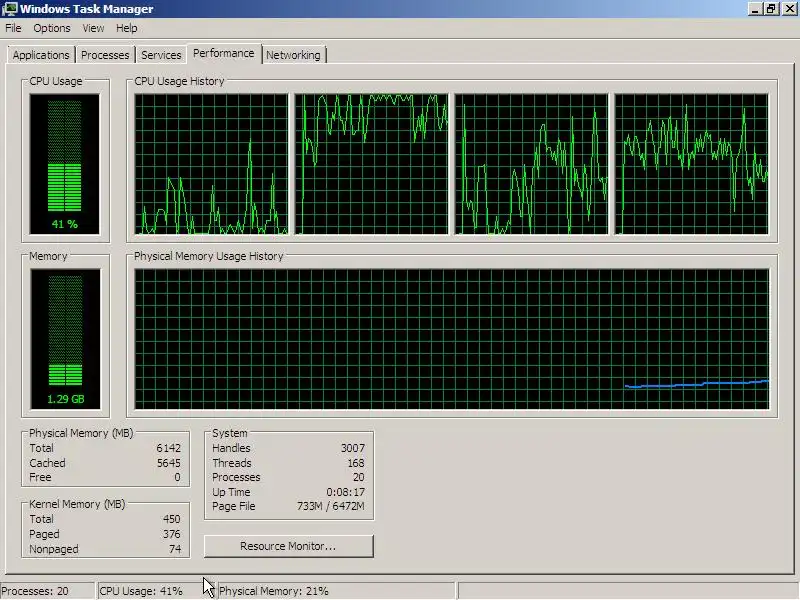Open the View menu
This screenshot has height=600, width=800.
point(93,28)
